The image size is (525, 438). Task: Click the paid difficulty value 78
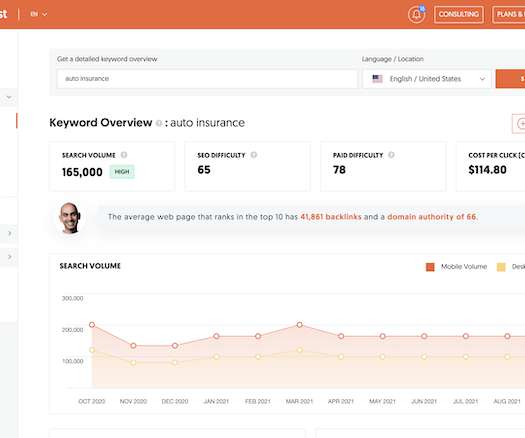tap(339, 170)
